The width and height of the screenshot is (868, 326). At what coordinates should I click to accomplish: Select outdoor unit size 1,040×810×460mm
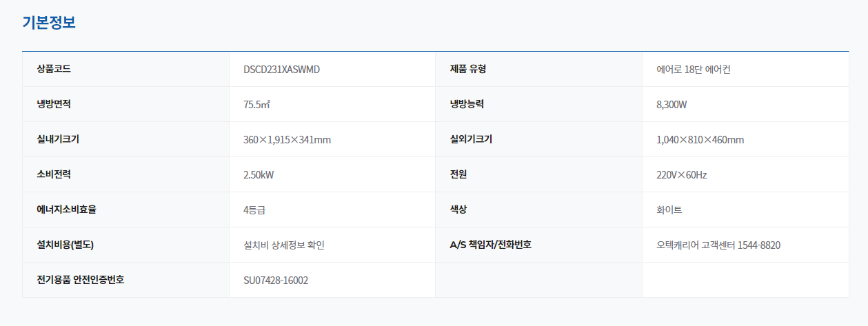(700, 140)
